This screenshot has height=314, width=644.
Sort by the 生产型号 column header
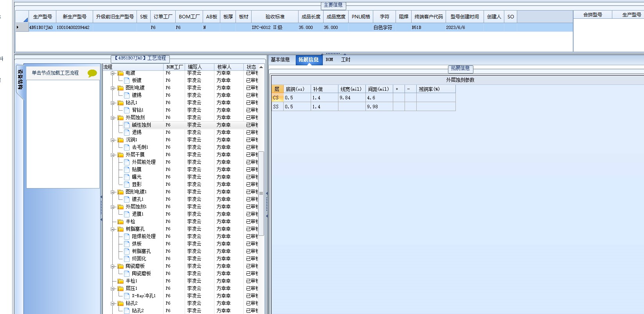pos(42,17)
